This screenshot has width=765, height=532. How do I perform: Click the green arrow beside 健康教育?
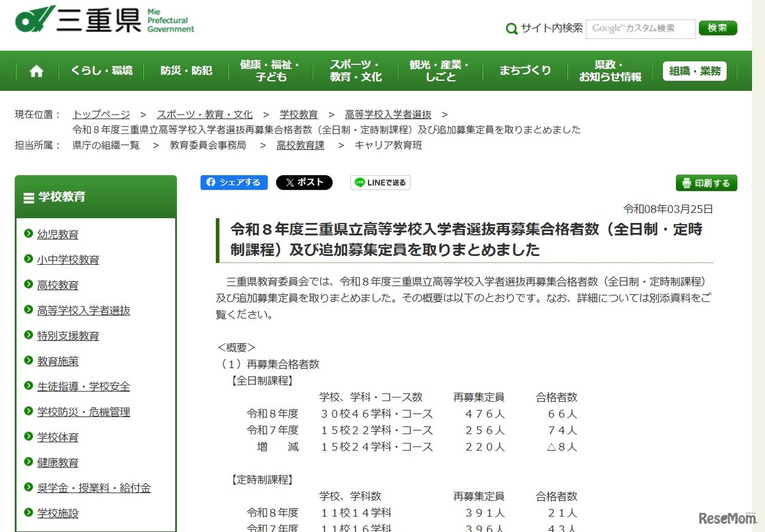click(x=27, y=462)
